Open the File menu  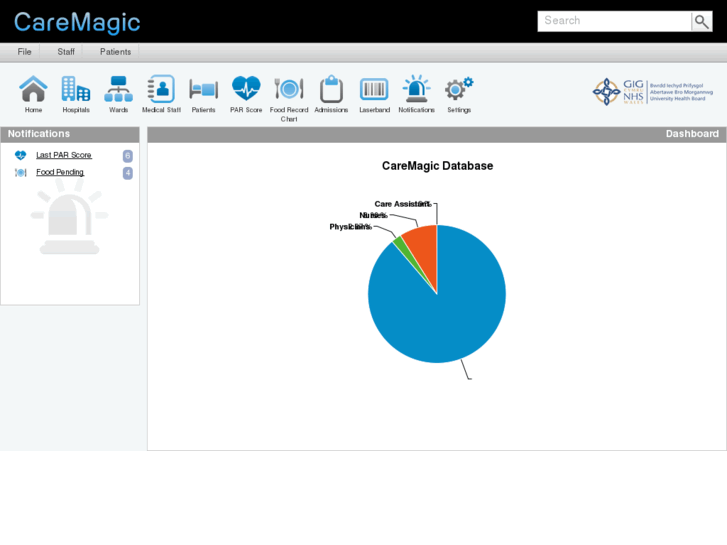[25, 52]
